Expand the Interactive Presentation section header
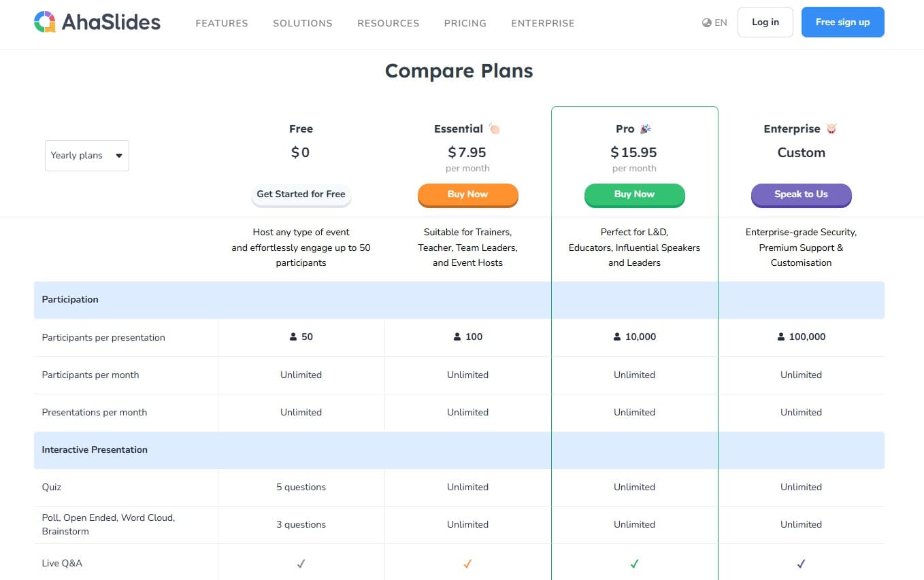This screenshot has height=580, width=924. [x=95, y=449]
